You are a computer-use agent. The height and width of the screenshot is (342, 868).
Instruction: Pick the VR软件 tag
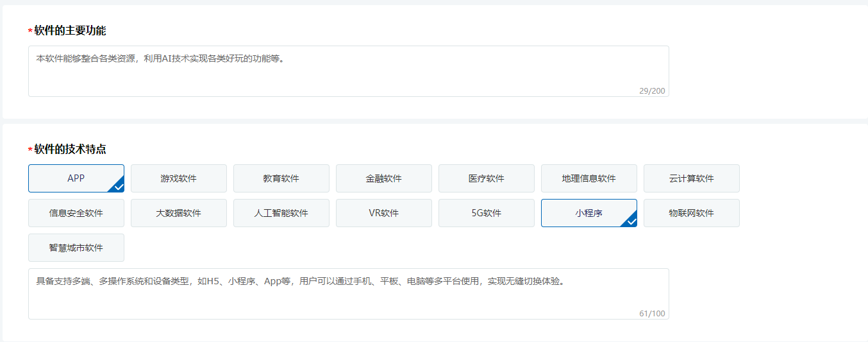(383, 213)
